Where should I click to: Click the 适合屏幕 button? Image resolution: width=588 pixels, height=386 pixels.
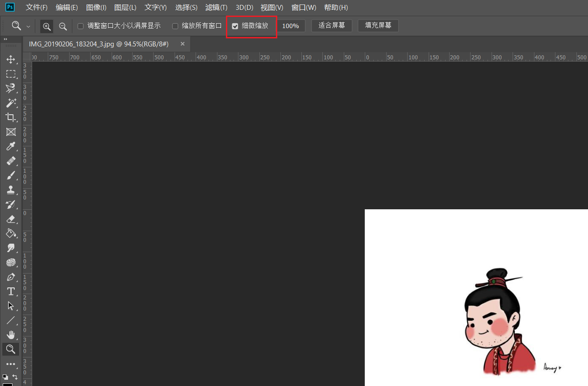coord(331,25)
